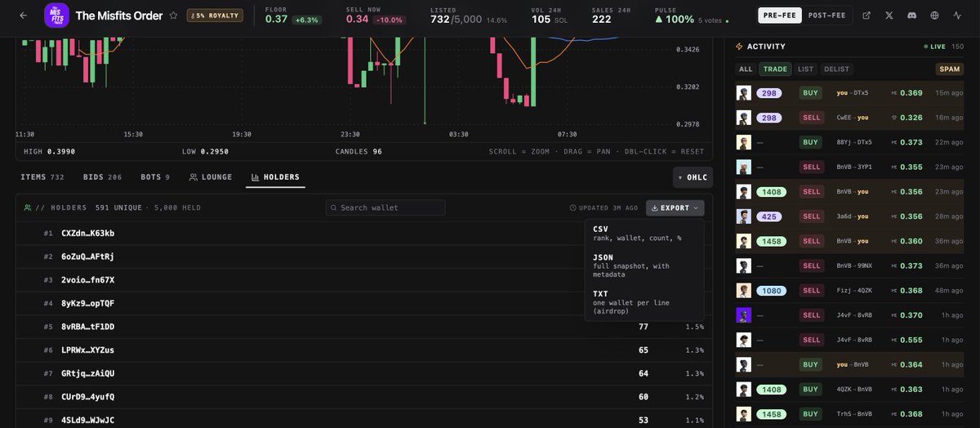Filter activity by TRADE
This screenshot has height=428, width=980.
(x=775, y=69)
